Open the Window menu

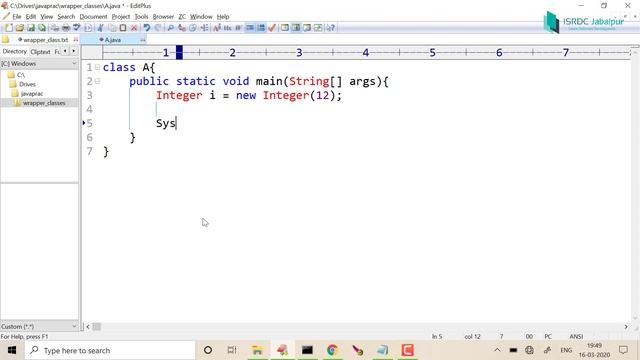[201, 17]
